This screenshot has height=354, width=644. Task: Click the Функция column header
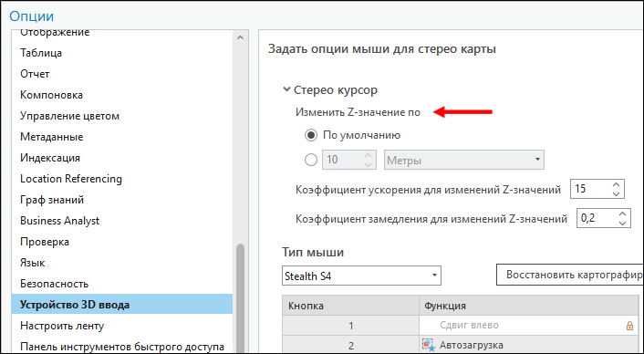pyautogui.click(x=529, y=306)
